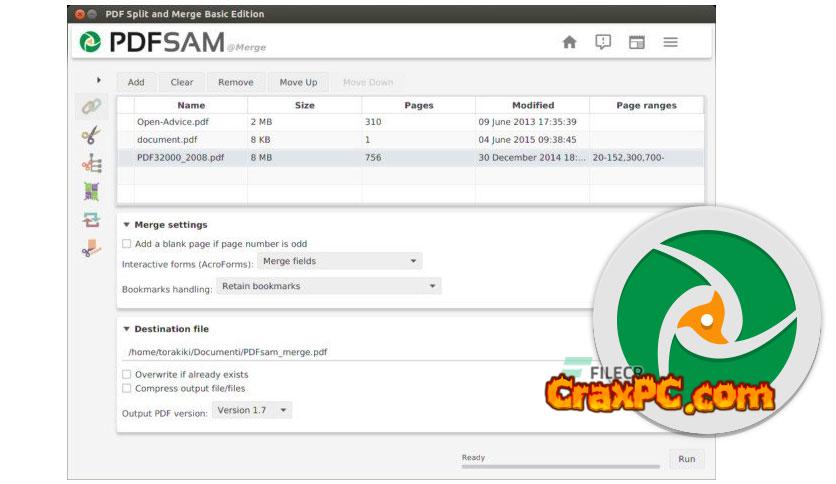The height and width of the screenshot is (484, 836).
Task: Tick 'Compress output file/files' option
Action: 127,389
